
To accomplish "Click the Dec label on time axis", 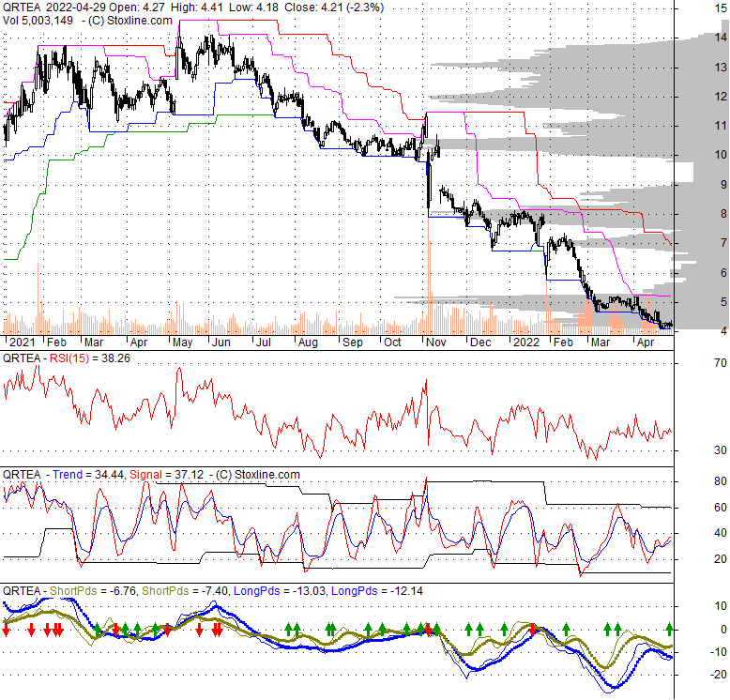I will click(x=480, y=342).
